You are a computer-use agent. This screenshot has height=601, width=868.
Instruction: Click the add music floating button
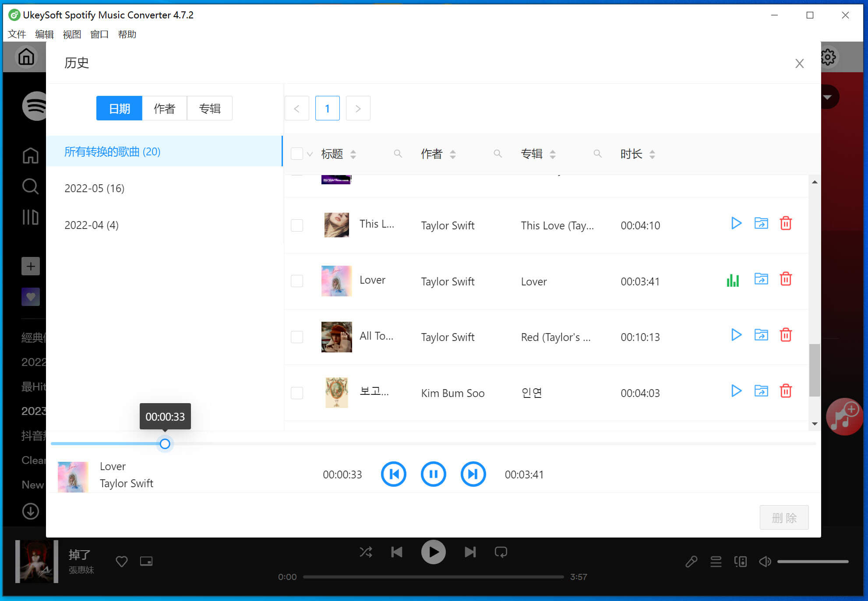tap(844, 416)
